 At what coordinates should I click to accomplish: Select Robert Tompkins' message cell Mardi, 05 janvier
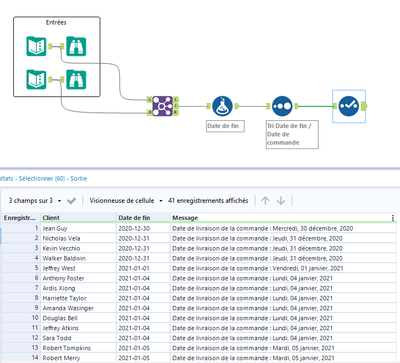(x=283, y=348)
